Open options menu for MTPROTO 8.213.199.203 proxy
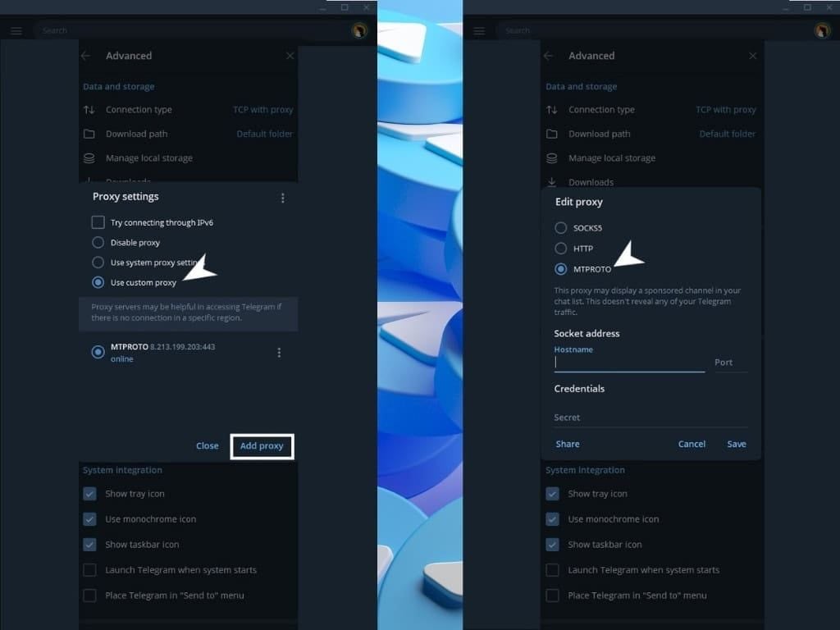The image size is (840, 630). click(279, 352)
